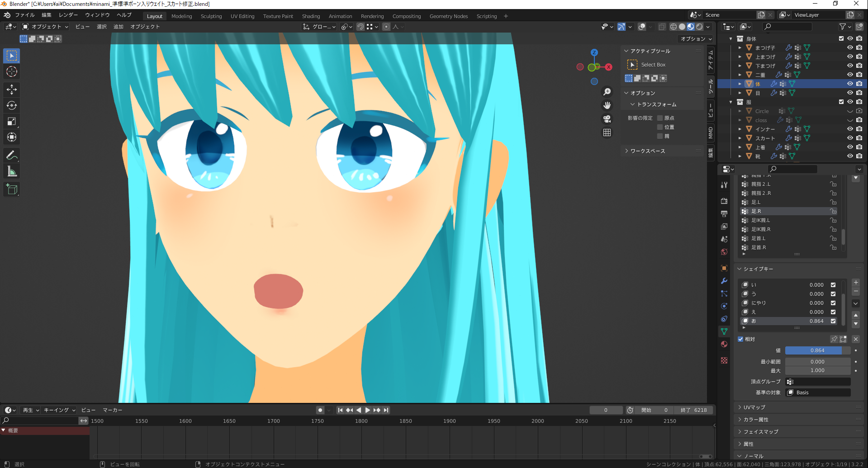Open the Object Constraints properties tab
The height and width of the screenshot is (468, 868).
[724, 319]
